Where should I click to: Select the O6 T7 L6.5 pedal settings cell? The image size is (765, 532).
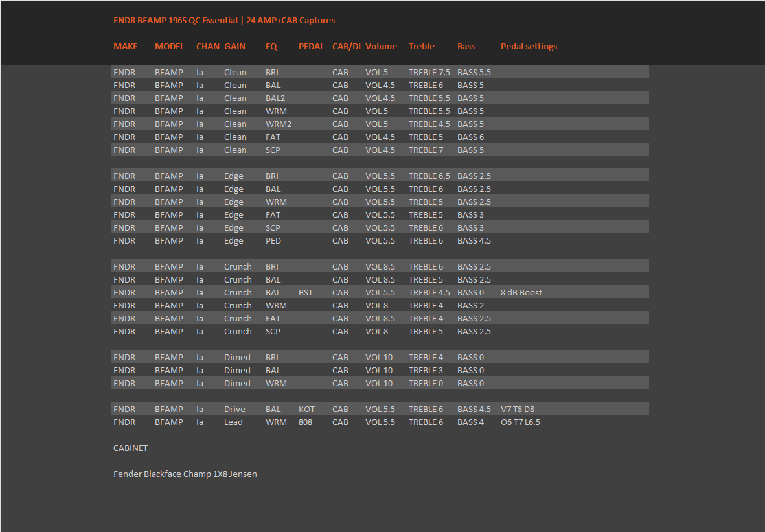tap(520, 422)
